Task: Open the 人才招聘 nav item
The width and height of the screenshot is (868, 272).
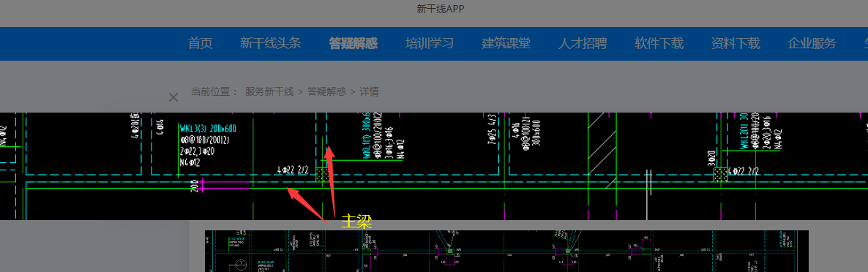Action: pyautogui.click(x=583, y=44)
